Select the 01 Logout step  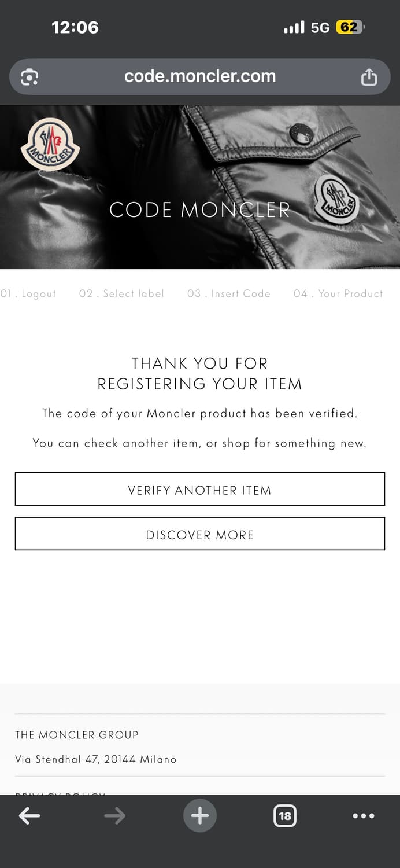(28, 294)
